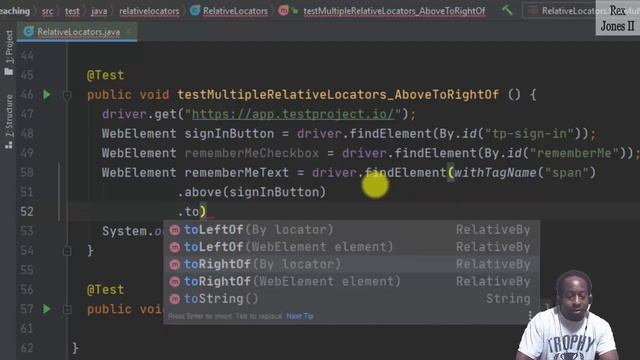Click java in the breadcrumb path
Viewport: 640px width, 360px height.
click(99, 11)
